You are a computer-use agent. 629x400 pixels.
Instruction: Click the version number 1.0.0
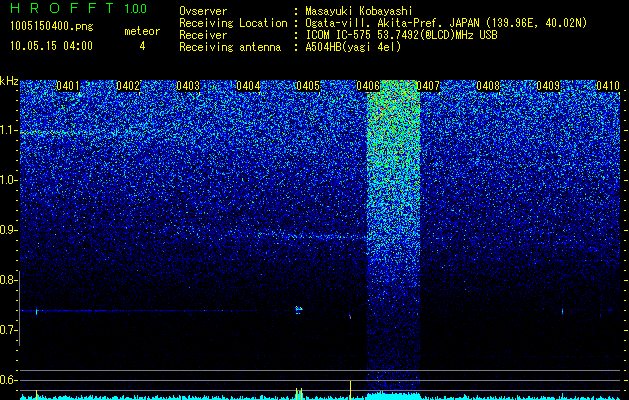[x=136, y=9]
